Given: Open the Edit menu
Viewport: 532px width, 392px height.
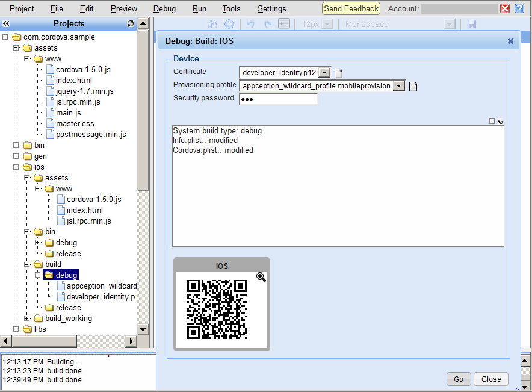Looking at the screenshot, I should pos(87,9).
